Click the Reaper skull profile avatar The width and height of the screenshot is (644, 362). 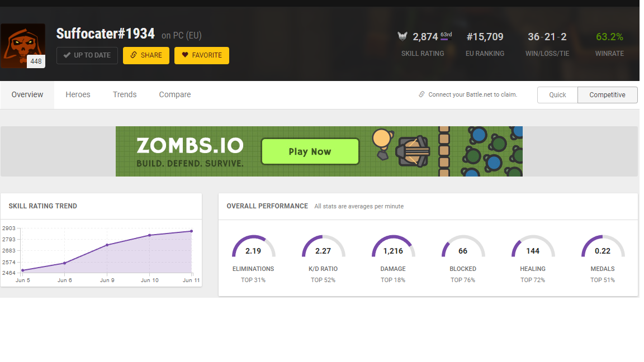pos(23,46)
